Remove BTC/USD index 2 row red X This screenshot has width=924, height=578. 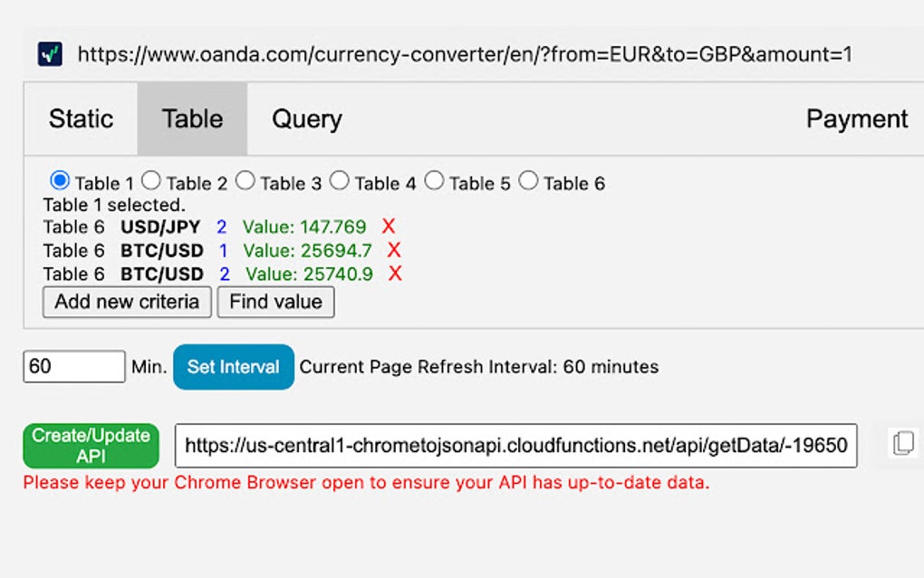coord(395,274)
